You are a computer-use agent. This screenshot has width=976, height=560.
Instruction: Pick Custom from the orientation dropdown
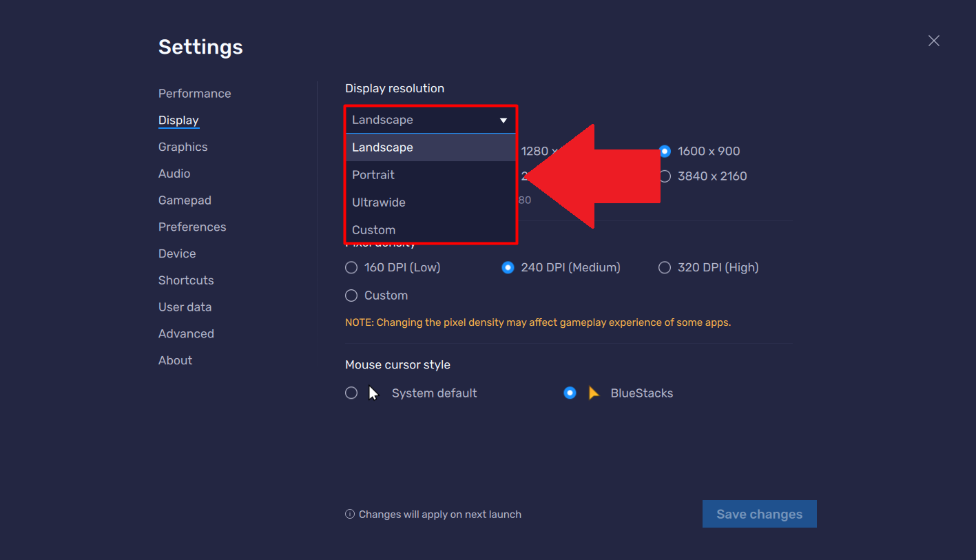point(373,229)
